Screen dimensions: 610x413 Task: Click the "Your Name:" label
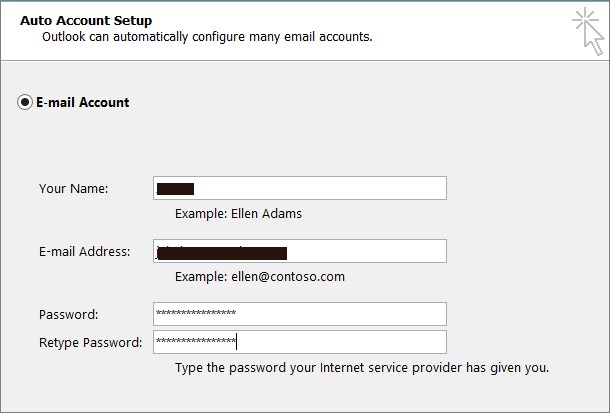73,188
